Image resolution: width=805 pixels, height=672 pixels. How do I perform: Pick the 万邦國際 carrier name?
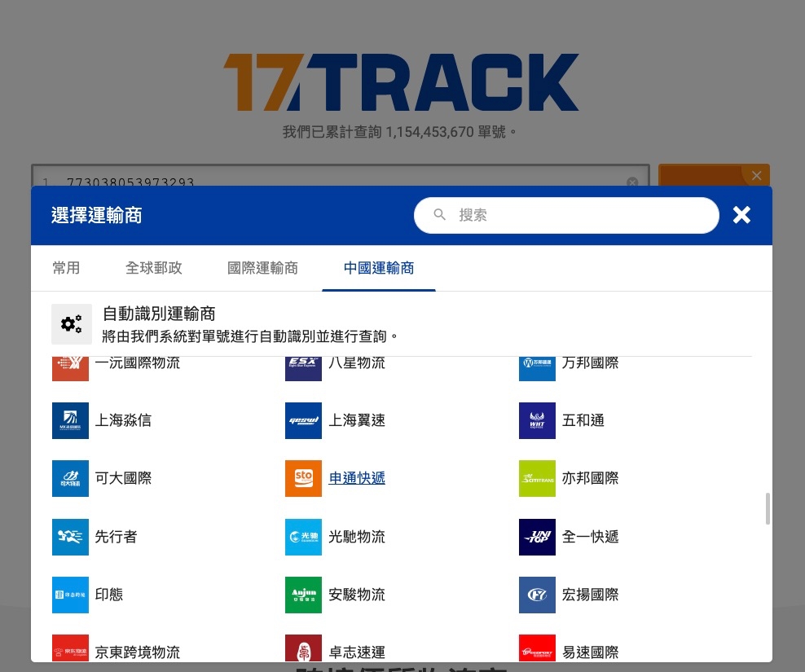click(x=591, y=363)
